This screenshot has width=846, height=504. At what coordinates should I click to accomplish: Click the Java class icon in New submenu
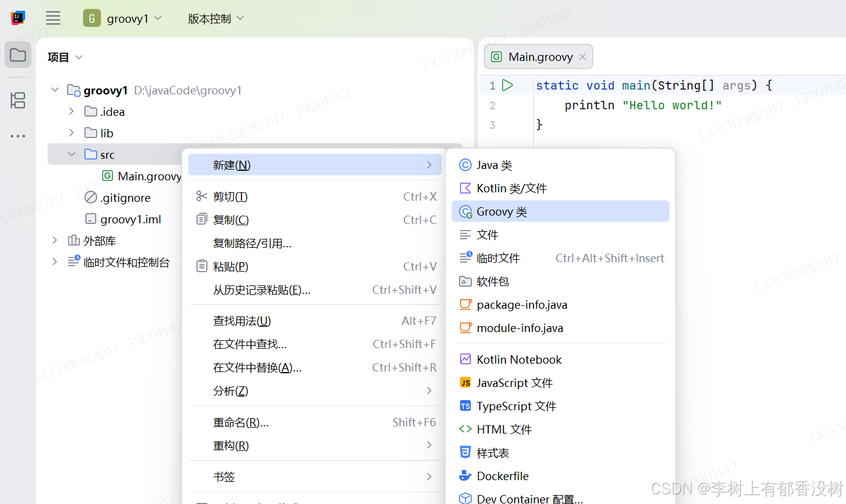click(x=465, y=165)
